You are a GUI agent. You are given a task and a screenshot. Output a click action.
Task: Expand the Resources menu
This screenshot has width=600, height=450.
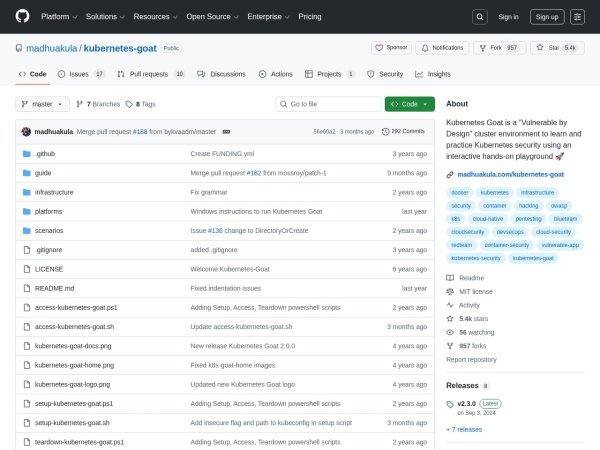(155, 17)
